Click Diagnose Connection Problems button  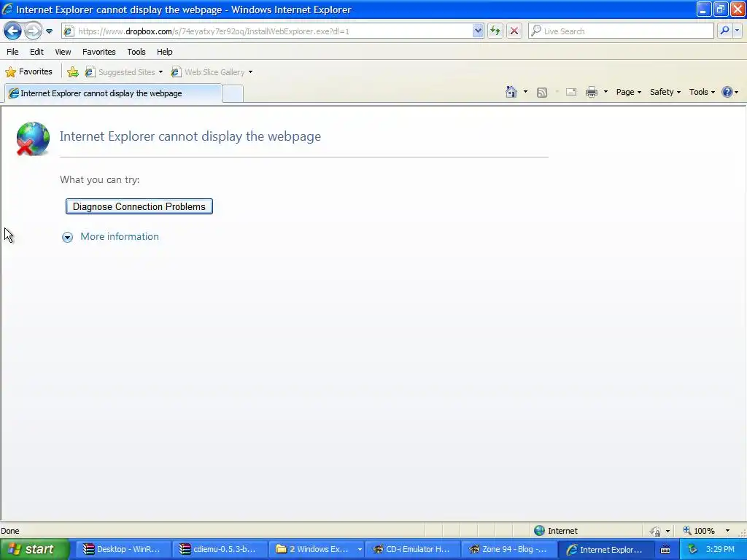(139, 206)
